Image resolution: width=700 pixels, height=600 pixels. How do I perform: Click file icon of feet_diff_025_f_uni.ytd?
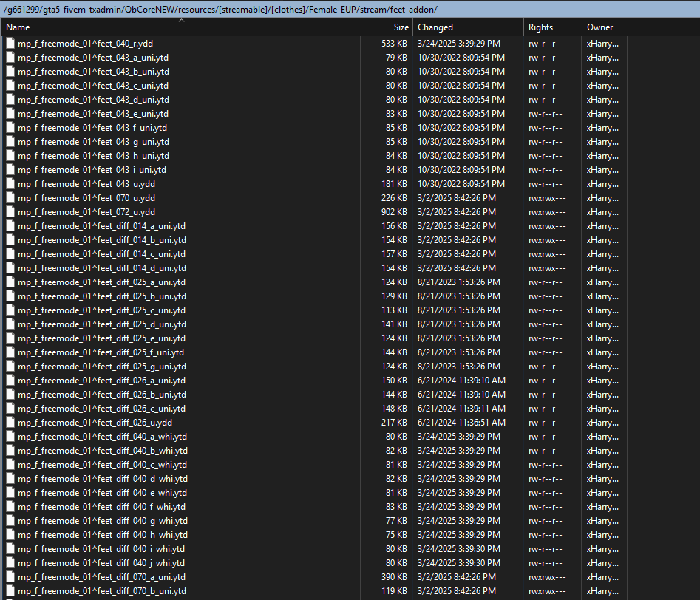[10, 352]
